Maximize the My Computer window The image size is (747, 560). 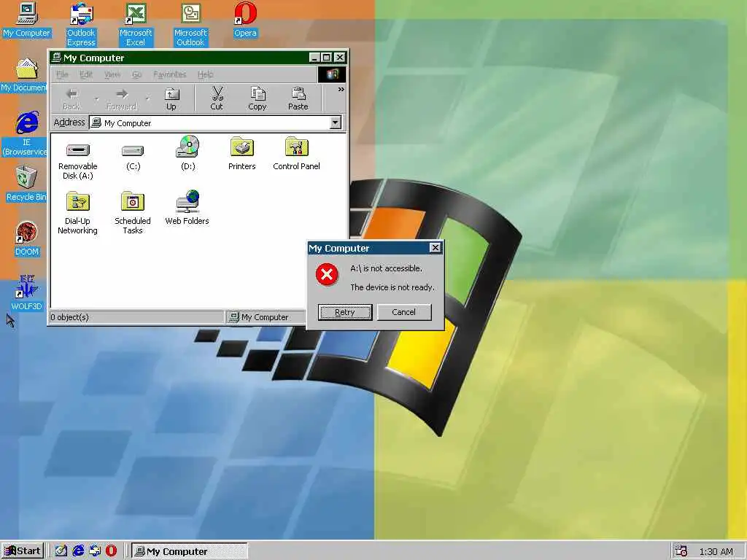[326, 58]
